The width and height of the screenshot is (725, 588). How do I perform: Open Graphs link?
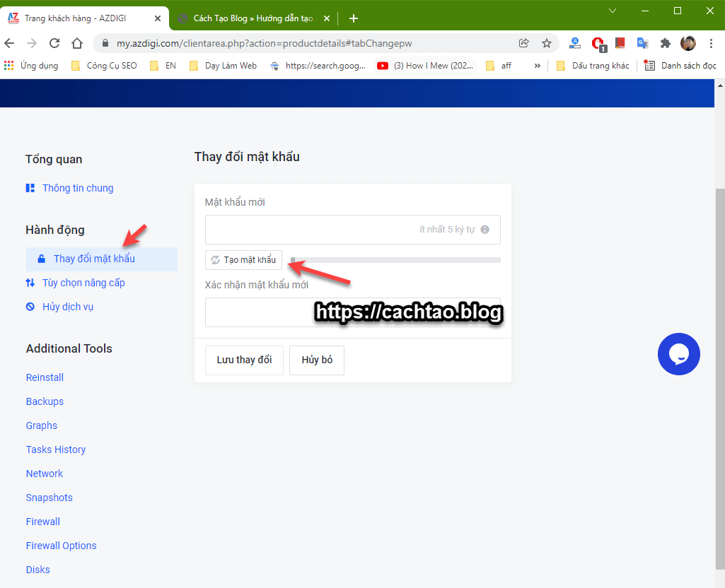(42, 425)
